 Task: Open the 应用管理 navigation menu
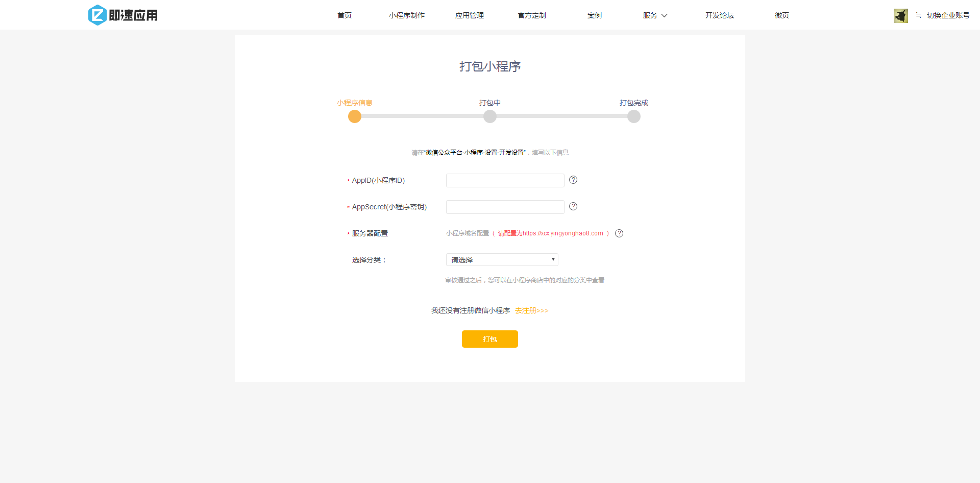[x=469, y=15]
